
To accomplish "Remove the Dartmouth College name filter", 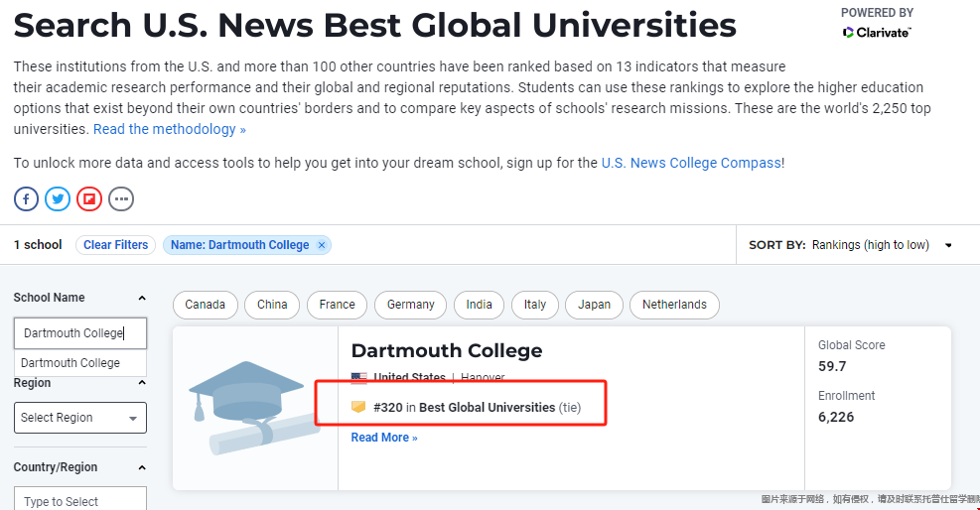I will (x=322, y=245).
